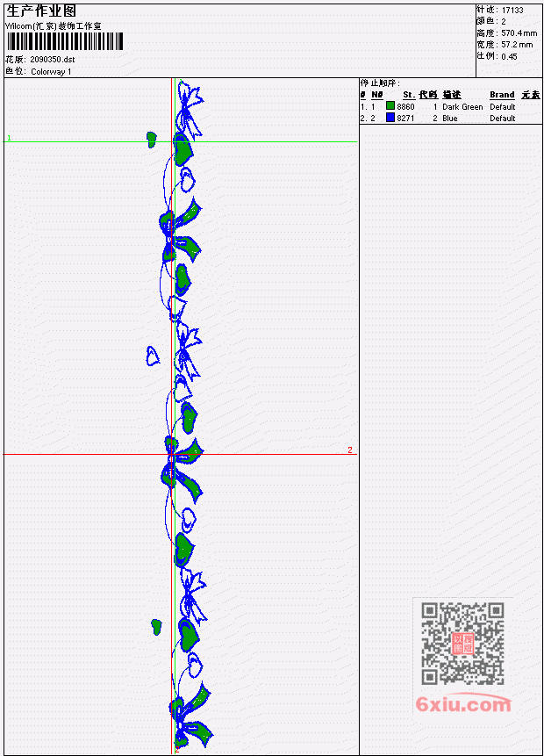The width and height of the screenshot is (544, 756).
Task: Click the stitch total value 17133
Action: (x=512, y=10)
